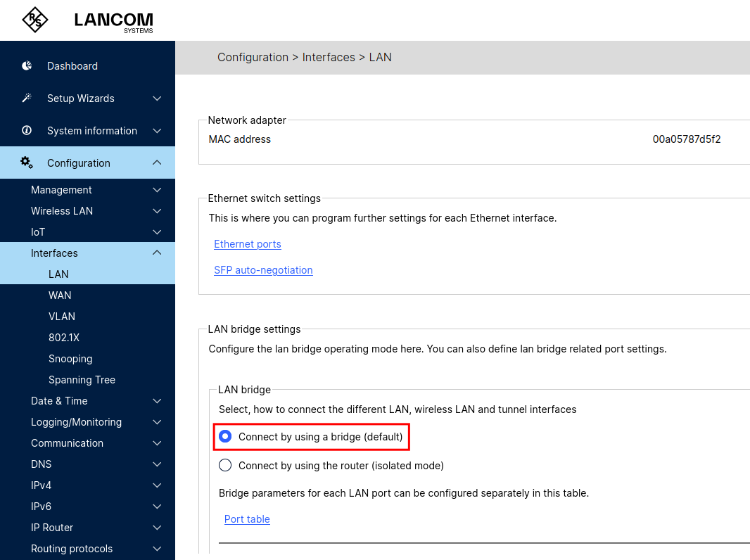Image resolution: width=750 pixels, height=560 pixels.
Task: Click the System information info icon
Action: click(27, 131)
